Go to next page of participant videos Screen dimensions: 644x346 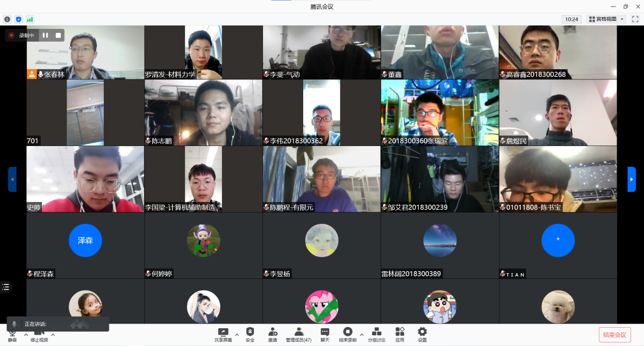(x=631, y=179)
